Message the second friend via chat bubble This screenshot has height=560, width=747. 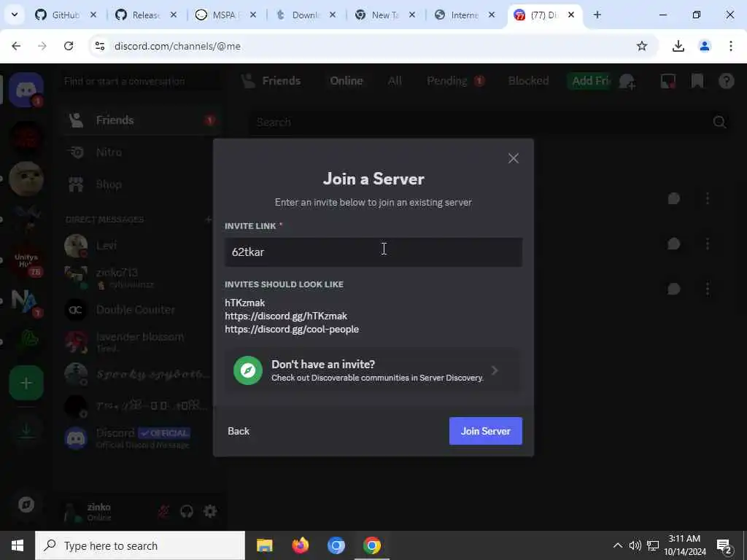(673, 244)
